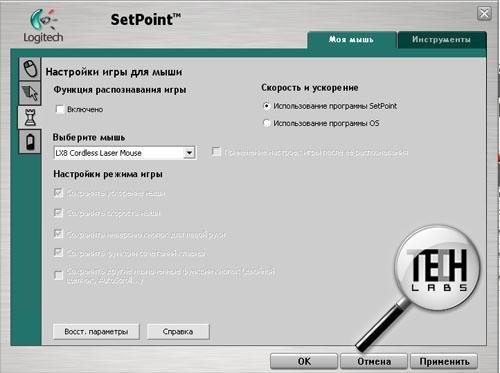Switch to the Моя мышь tab
Image resolution: width=500 pixels, height=373 pixels.
352,40
